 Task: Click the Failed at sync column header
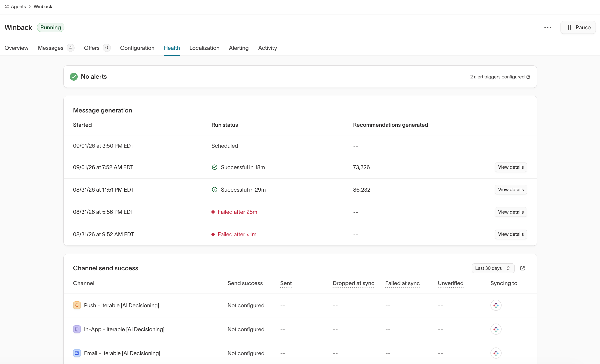tap(402, 283)
